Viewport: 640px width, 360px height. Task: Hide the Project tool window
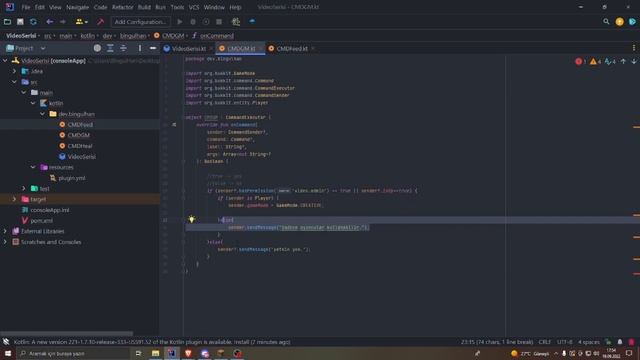click(153, 48)
